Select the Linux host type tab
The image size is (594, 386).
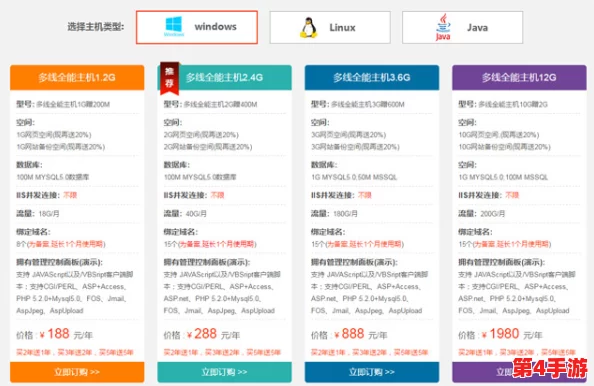(x=330, y=27)
